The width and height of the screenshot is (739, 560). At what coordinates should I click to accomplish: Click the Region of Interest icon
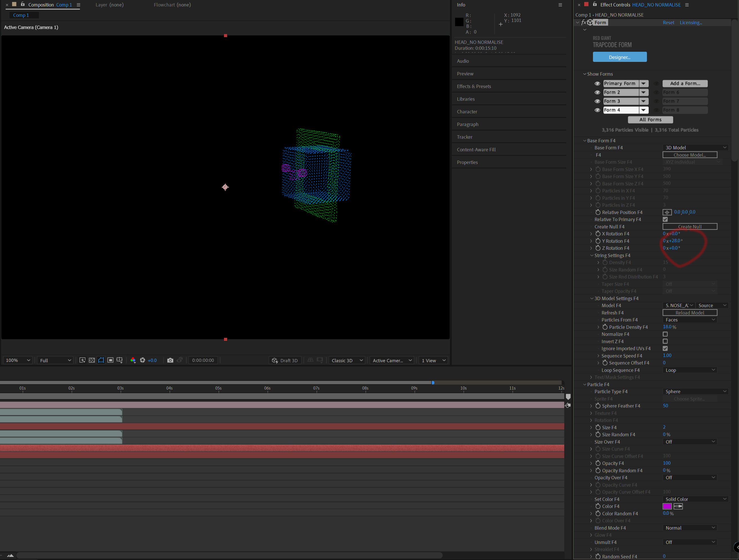click(110, 360)
